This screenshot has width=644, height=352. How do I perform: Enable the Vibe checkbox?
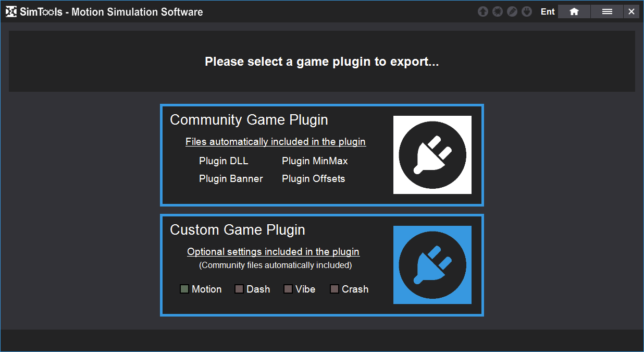pyautogui.click(x=288, y=289)
